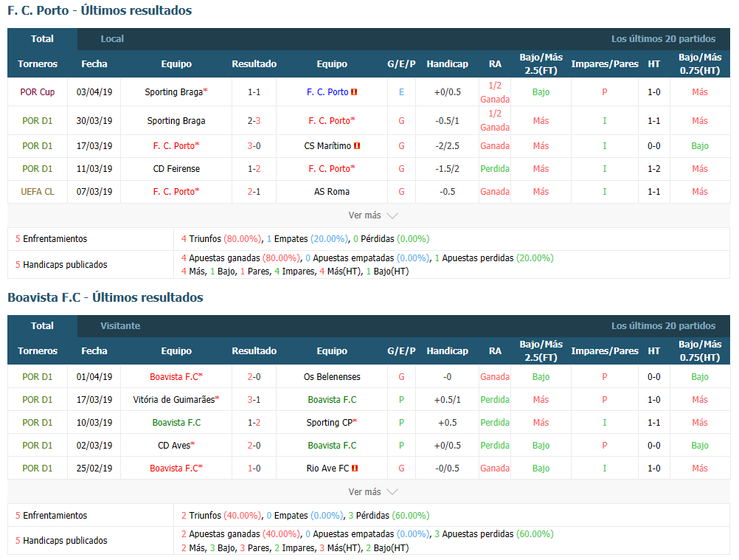This screenshot has height=560, width=739.
Task: Click the 4 Triunfos (80.00%) summary
Action: (x=221, y=239)
